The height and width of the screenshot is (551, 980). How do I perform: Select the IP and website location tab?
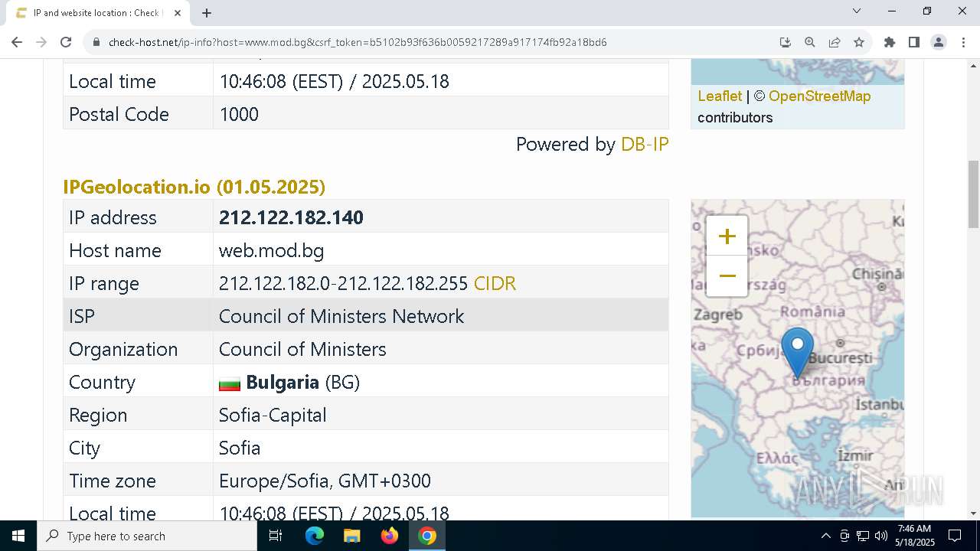pyautogui.click(x=98, y=13)
